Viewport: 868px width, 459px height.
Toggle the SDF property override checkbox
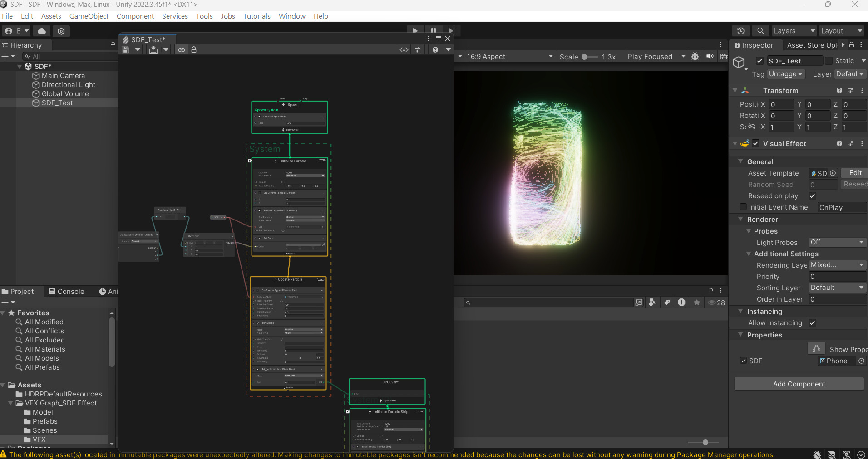tap(743, 361)
